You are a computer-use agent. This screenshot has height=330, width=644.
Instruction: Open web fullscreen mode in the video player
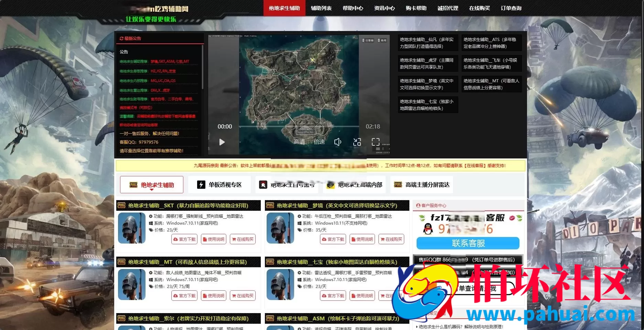point(357,142)
